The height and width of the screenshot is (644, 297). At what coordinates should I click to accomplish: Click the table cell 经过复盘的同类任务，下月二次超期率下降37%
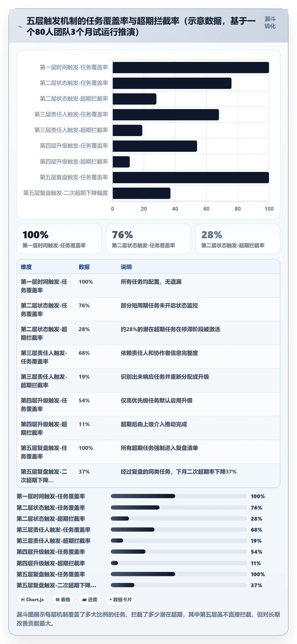coord(179,472)
